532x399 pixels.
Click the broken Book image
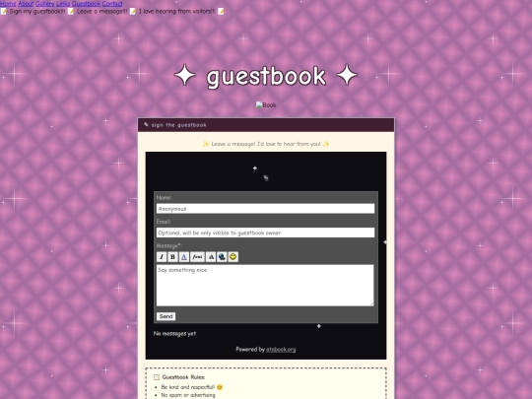coord(266,105)
